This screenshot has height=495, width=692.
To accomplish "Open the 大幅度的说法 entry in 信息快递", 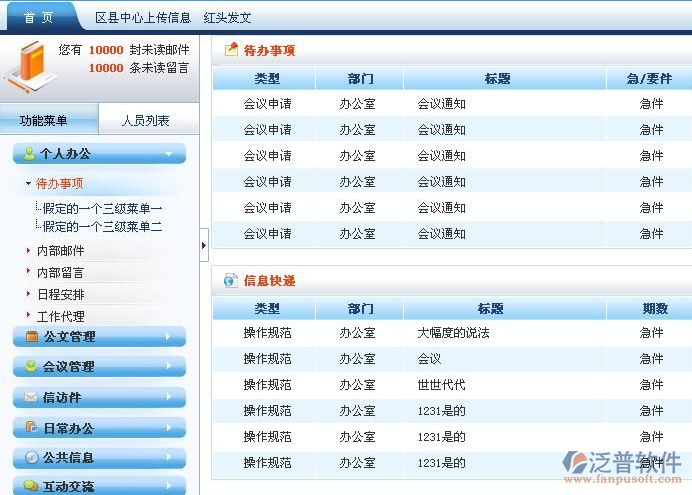I will coord(453,333).
